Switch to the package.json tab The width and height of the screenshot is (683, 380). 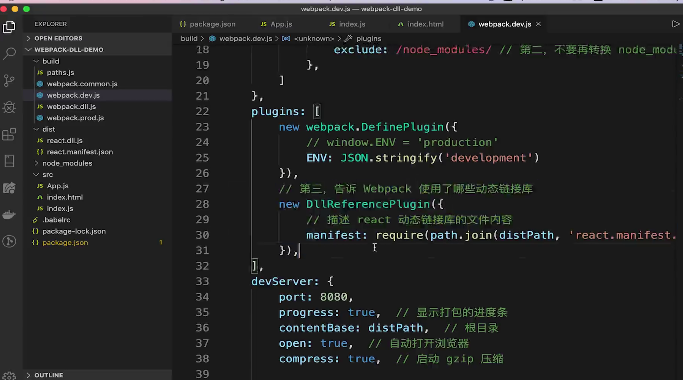click(208, 24)
